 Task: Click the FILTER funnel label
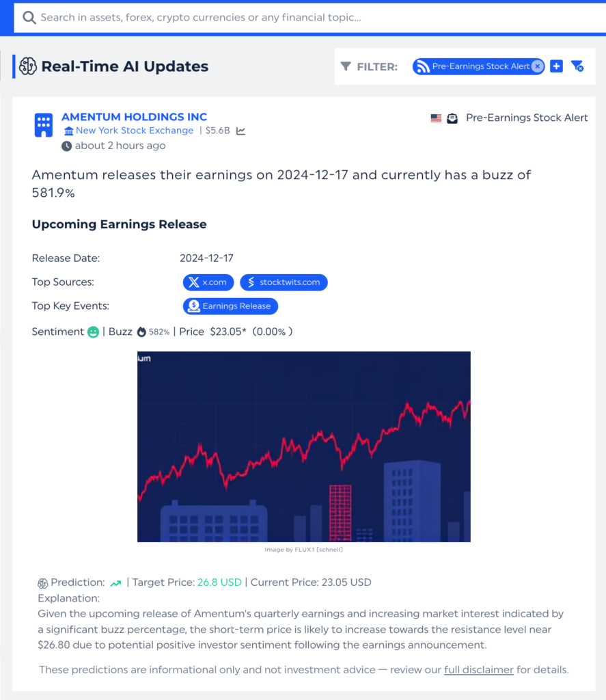[369, 66]
